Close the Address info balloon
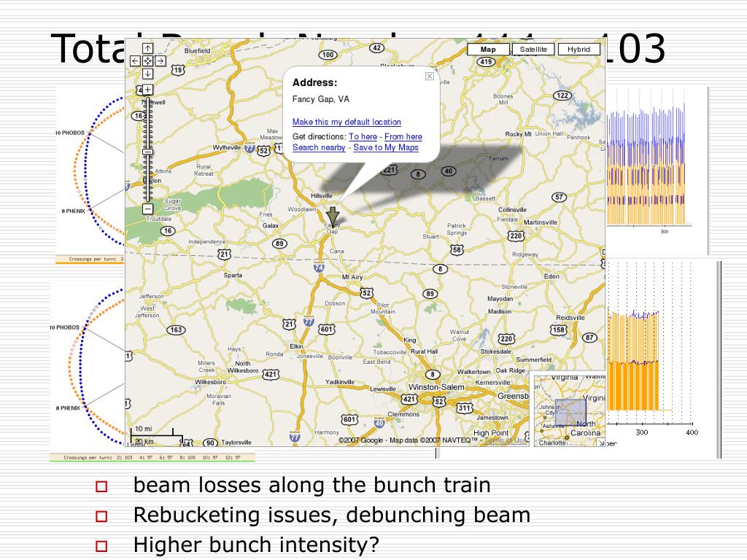The image size is (747, 560). click(x=430, y=76)
